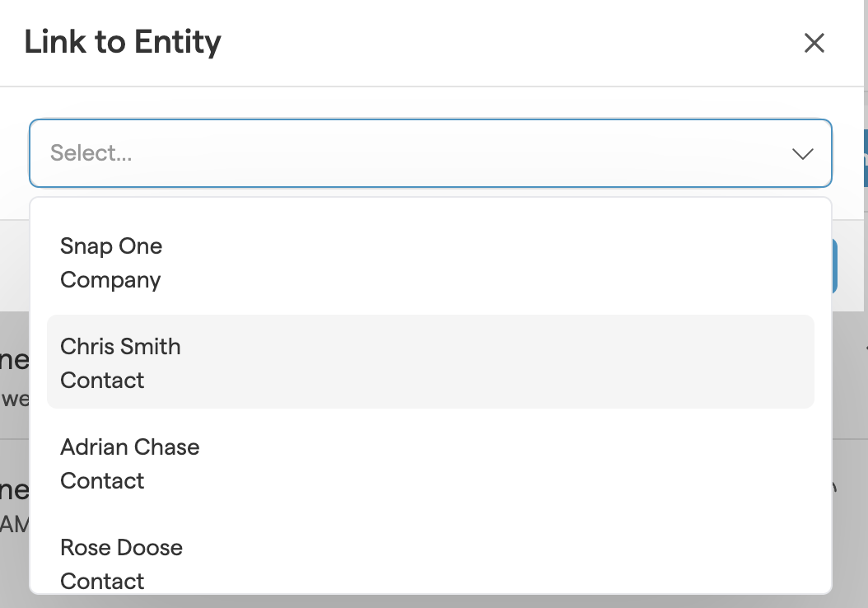The height and width of the screenshot is (608, 868).
Task: Select the Chris Smith option
Action: 120,347
